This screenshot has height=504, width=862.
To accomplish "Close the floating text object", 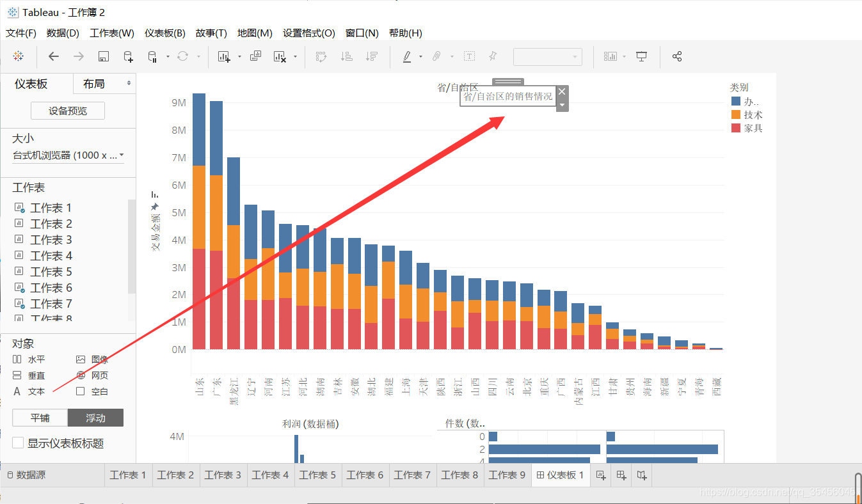I will (562, 91).
